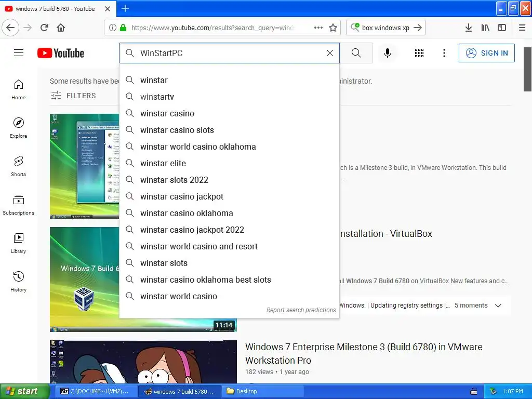
Task: Go forward with the browser forward arrow
Action: tap(28, 28)
